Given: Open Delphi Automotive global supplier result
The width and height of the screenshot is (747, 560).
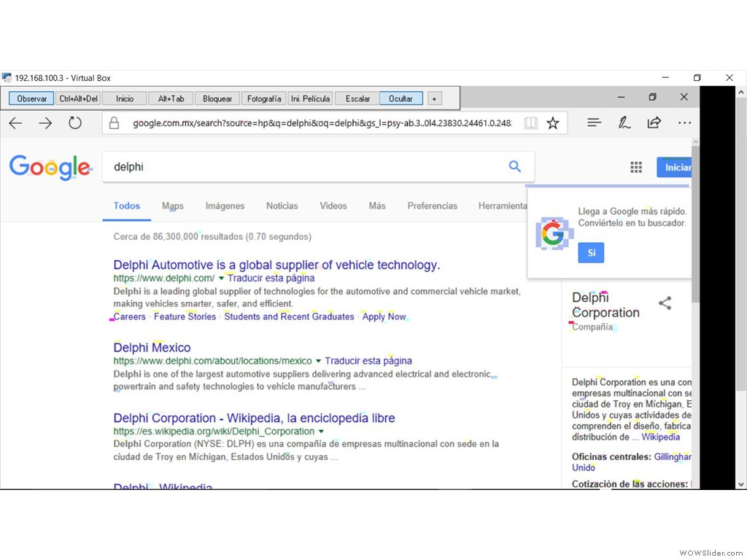Looking at the screenshot, I should point(276,265).
